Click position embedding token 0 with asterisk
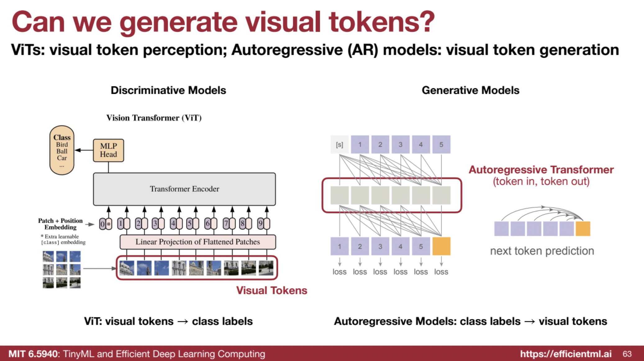Screen dimensions: 644x361 106,224
